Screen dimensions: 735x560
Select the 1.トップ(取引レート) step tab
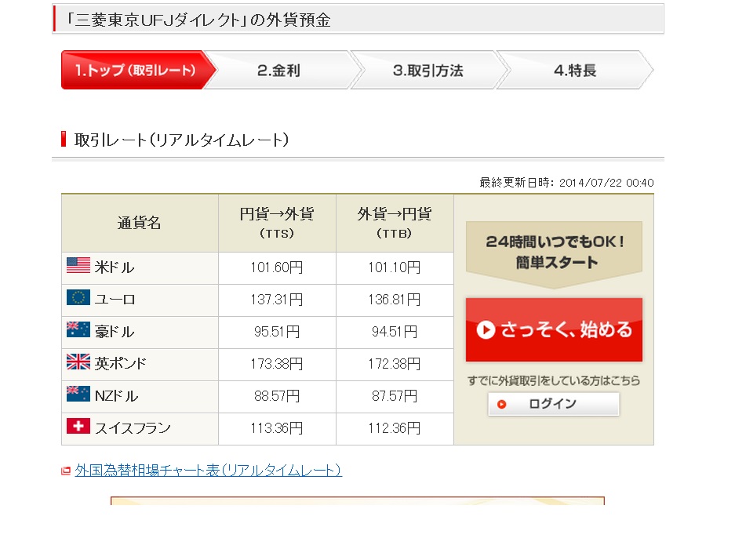coord(138,70)
